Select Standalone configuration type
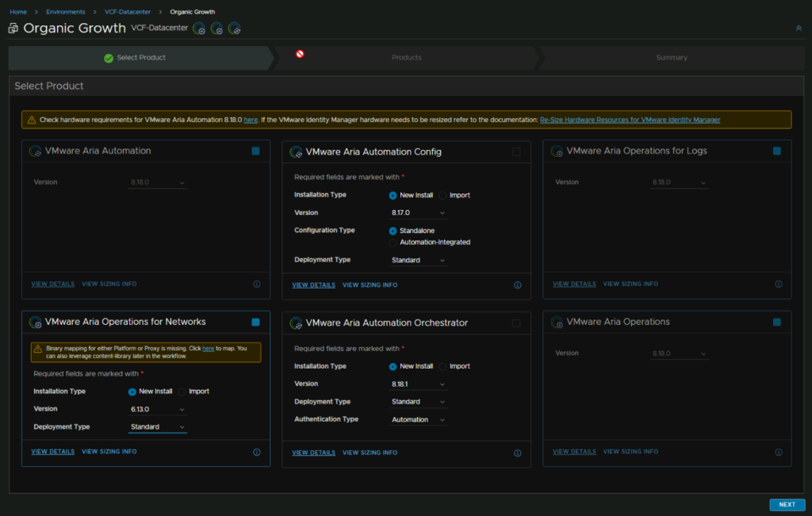812x516 pixels. click(393, 231)
